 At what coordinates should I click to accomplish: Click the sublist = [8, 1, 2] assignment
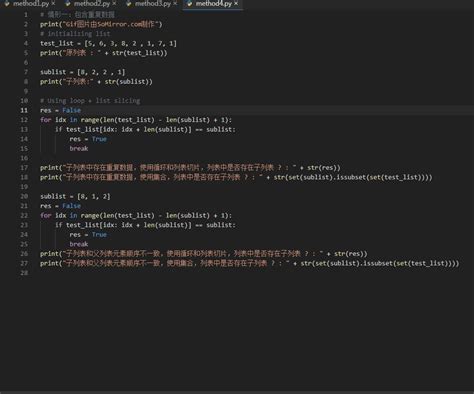coord(75,196)
